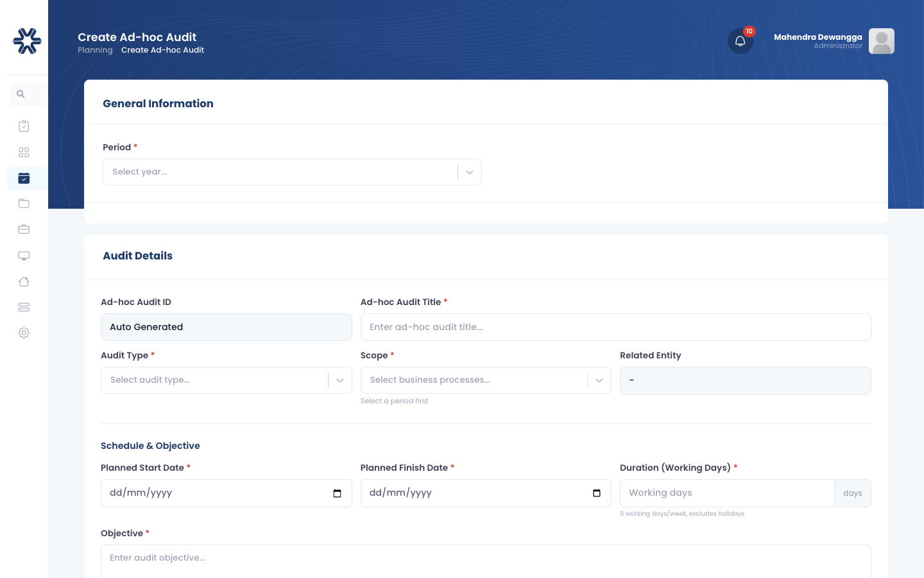Click the page title Create Ad-hoc Audit
Screen dimensions: 924x578
click(137, 37)
